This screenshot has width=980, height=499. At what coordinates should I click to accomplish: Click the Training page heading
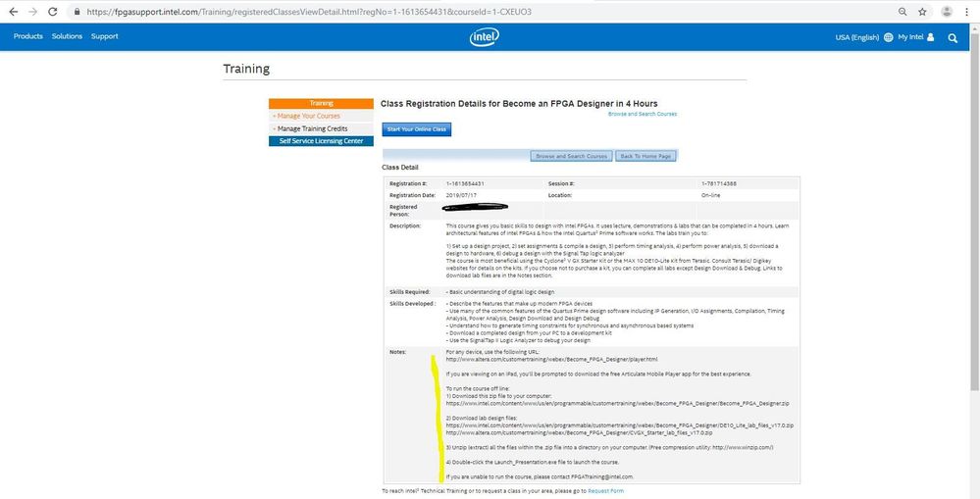[x=246, y=69]
